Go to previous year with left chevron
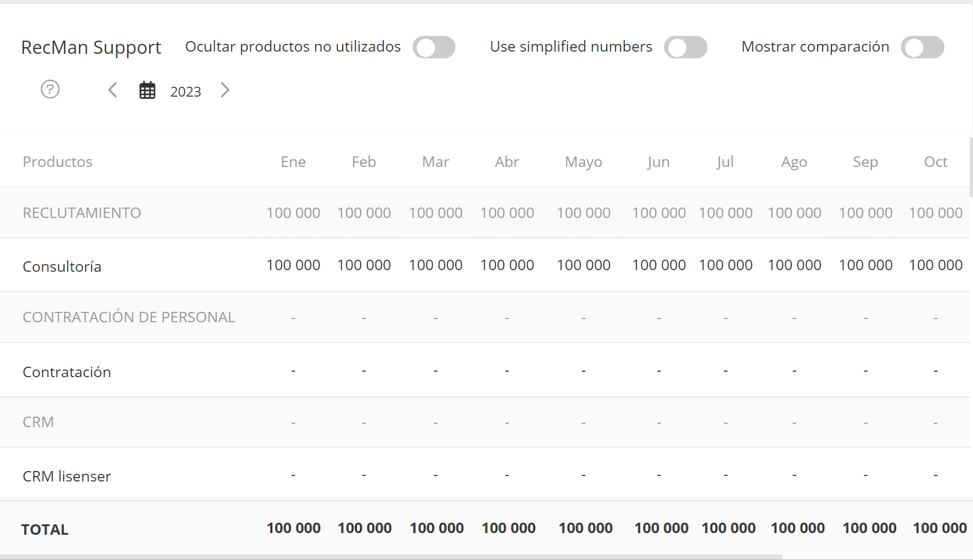 [x=113, y=90]
